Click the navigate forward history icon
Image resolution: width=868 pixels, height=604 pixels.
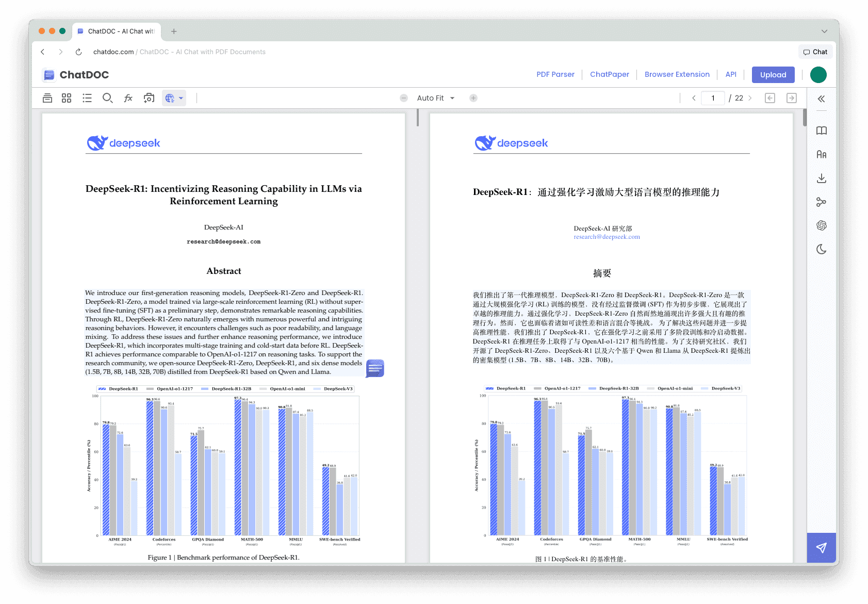792,98
